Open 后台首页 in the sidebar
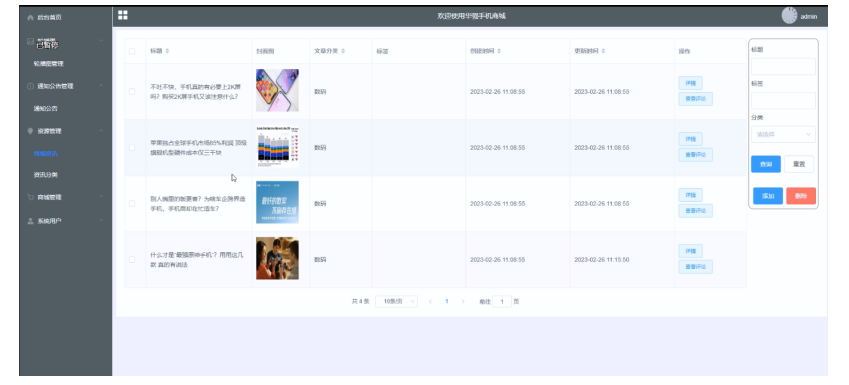This screenshot has width=849, height=385. [49, 18]
